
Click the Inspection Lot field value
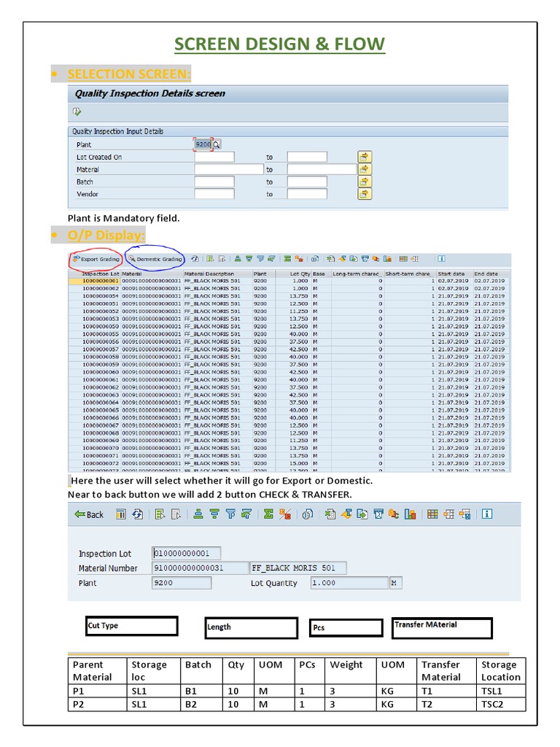pyautogui.click(x=186, y=553)
